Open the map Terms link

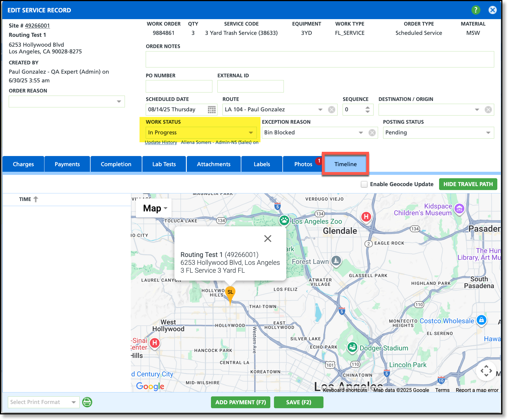pos(442,390)
